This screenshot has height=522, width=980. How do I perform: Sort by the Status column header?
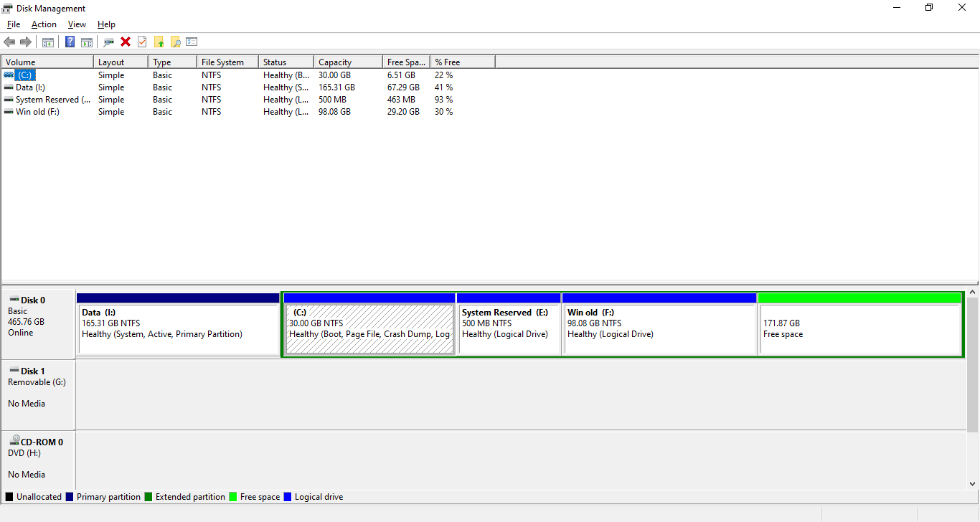click(x=286, y=62)
